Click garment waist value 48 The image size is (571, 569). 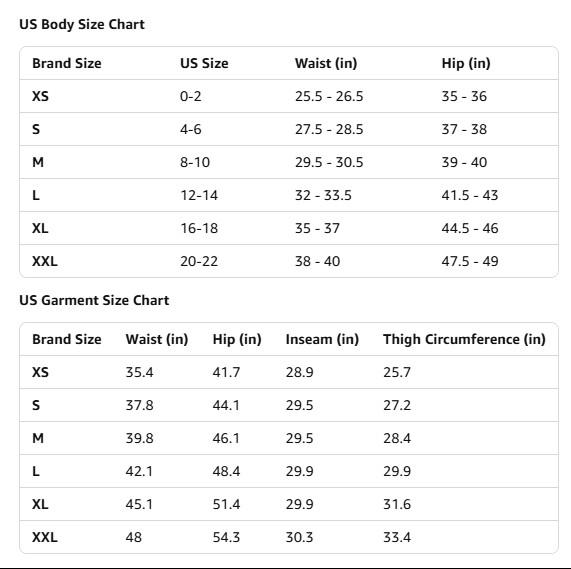point(134,537)
